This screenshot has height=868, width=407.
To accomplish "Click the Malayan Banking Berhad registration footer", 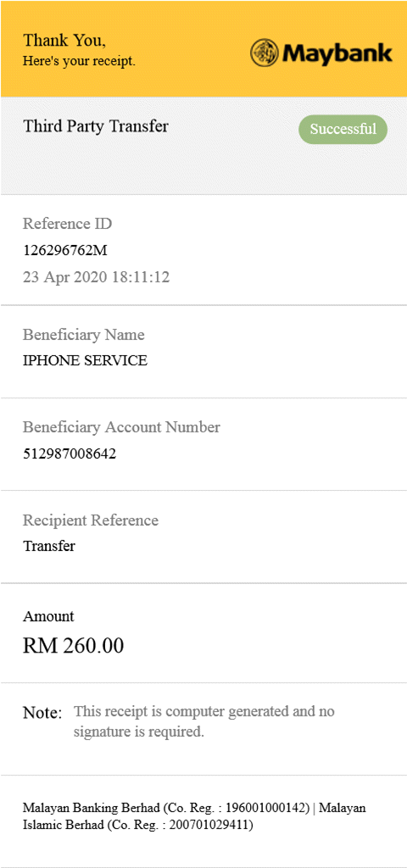I will (194, 816).
